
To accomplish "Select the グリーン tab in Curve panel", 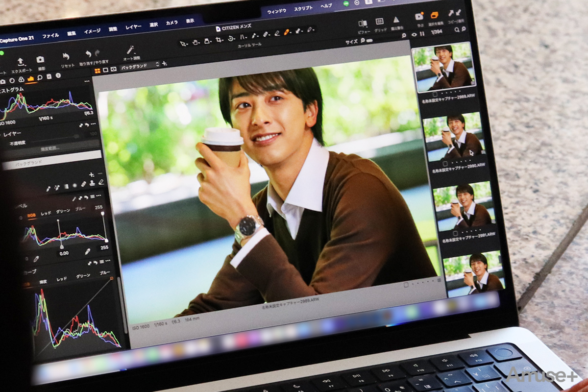I will click(x=83, y=276).
